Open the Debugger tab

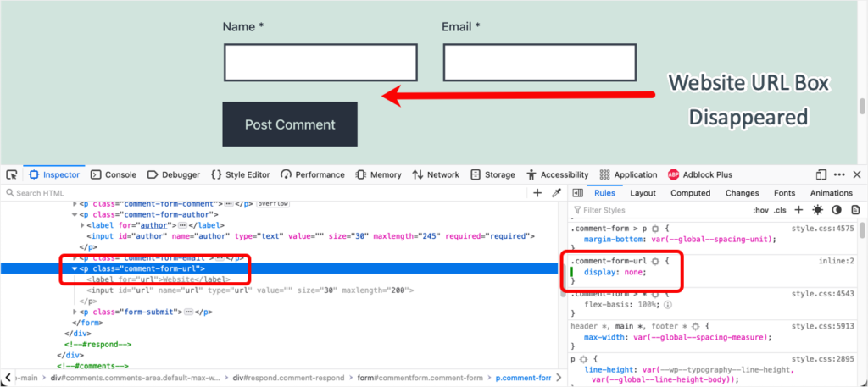click(x=173, y=174)
